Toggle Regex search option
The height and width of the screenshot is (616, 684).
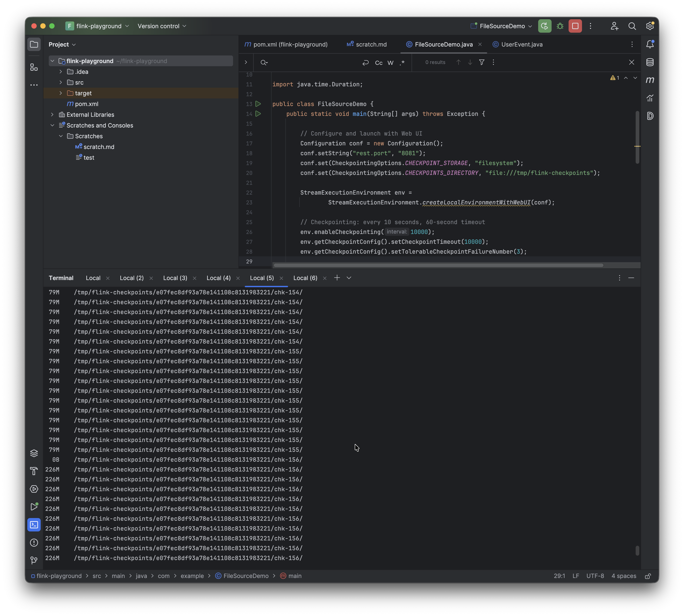click(x=402, y=63)
